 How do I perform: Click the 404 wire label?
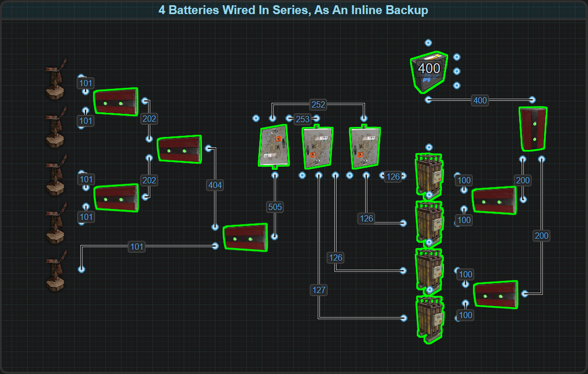click(215, 185)
